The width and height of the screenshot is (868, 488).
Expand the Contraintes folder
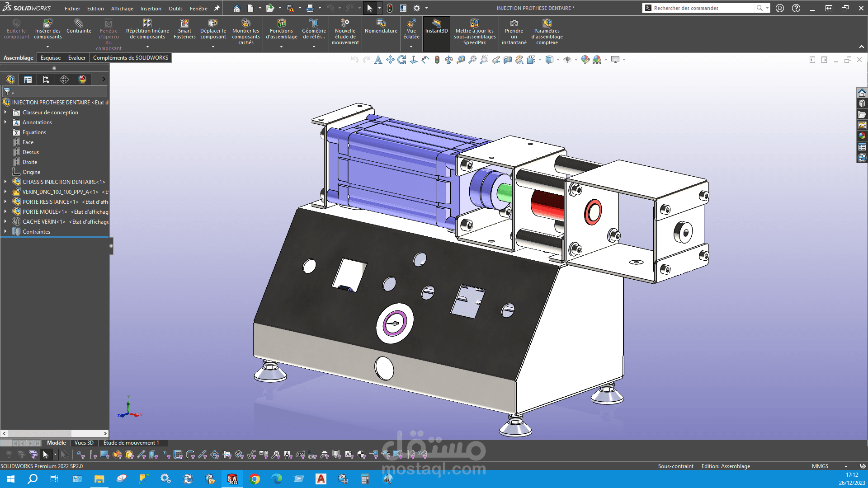(x=5, y=232)
